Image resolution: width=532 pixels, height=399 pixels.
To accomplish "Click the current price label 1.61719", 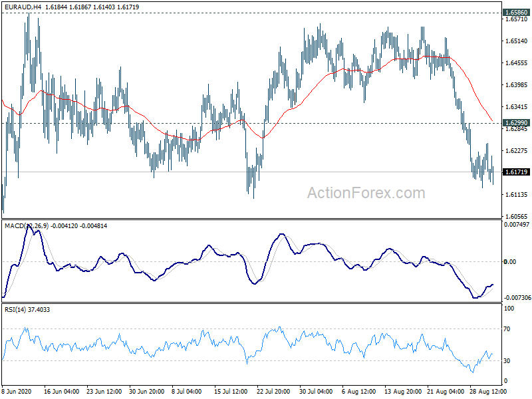I will click(x=516, y=172).
